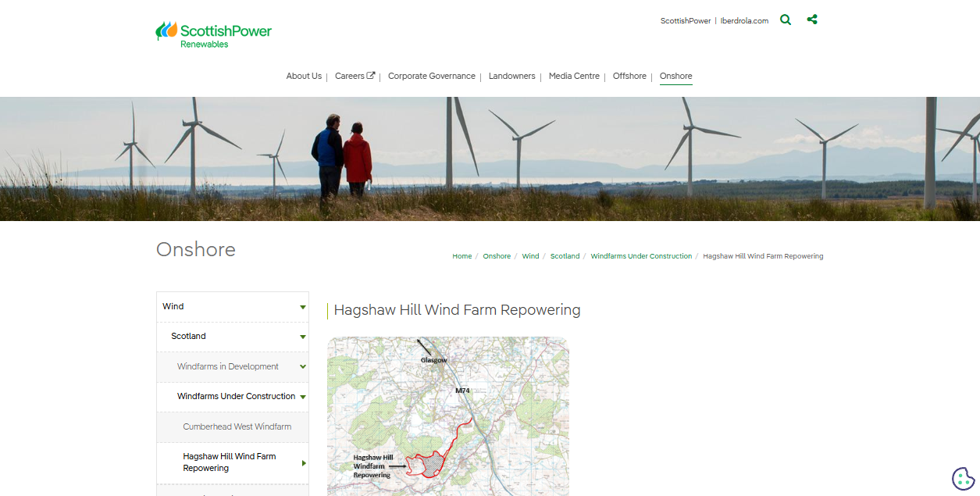Visit Iberdrola.com
Screen dimensions: 980x496
pos(744,20)
